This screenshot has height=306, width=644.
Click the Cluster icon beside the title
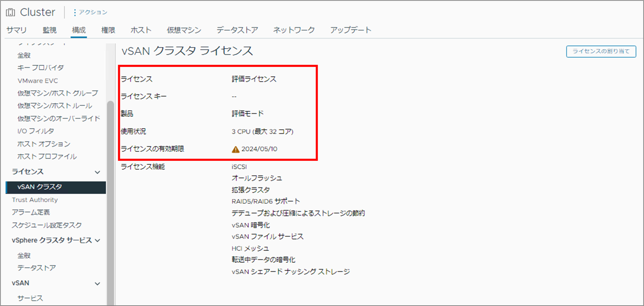pos(10,12)
